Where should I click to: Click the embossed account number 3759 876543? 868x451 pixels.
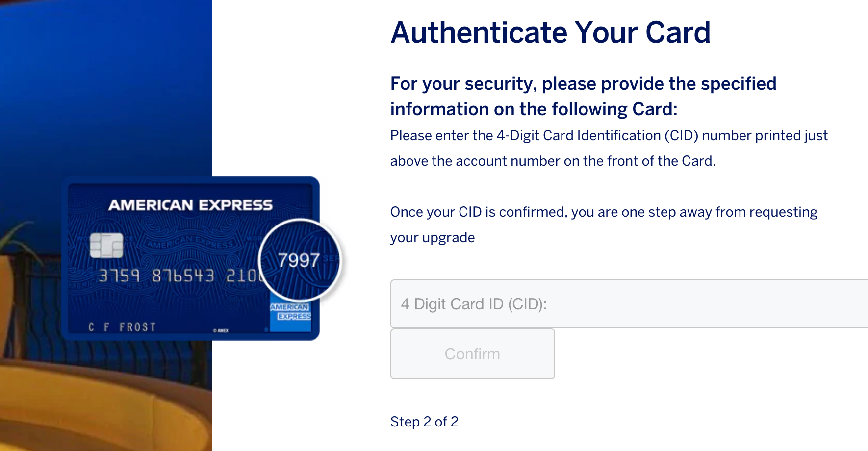[157, 276]
